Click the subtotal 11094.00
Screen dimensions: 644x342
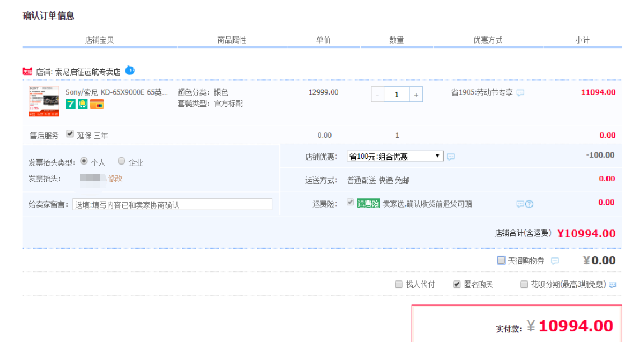coord(599,92)
